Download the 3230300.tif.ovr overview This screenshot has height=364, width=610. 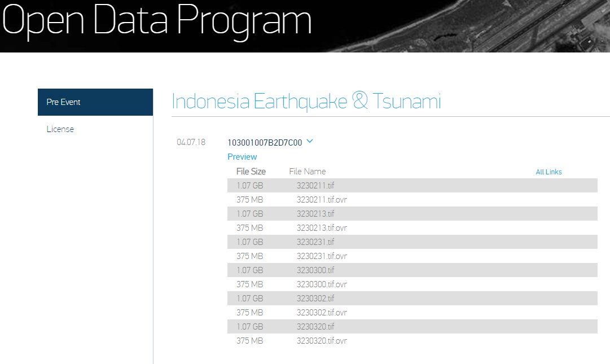tap(323, 284)
